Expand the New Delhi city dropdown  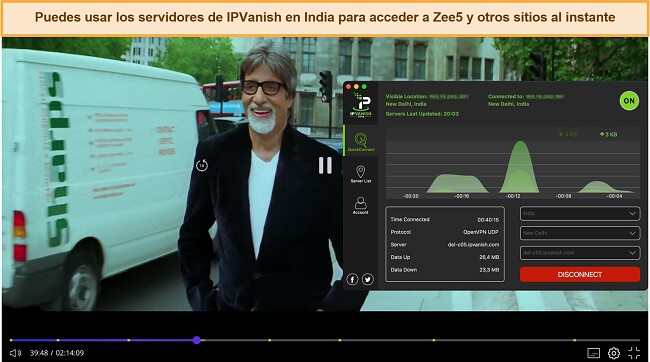coord(580,233)
